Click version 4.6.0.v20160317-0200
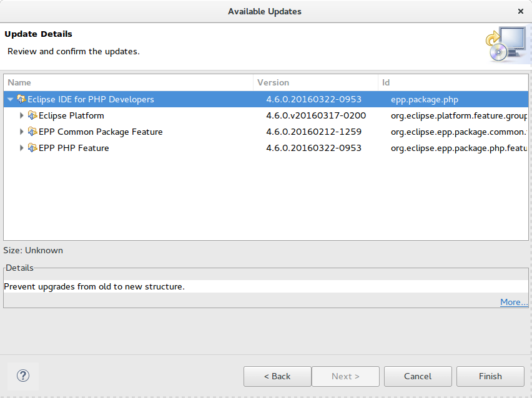Image resolution: width=532 pixels, height=398 pixels. pos(316,115)
